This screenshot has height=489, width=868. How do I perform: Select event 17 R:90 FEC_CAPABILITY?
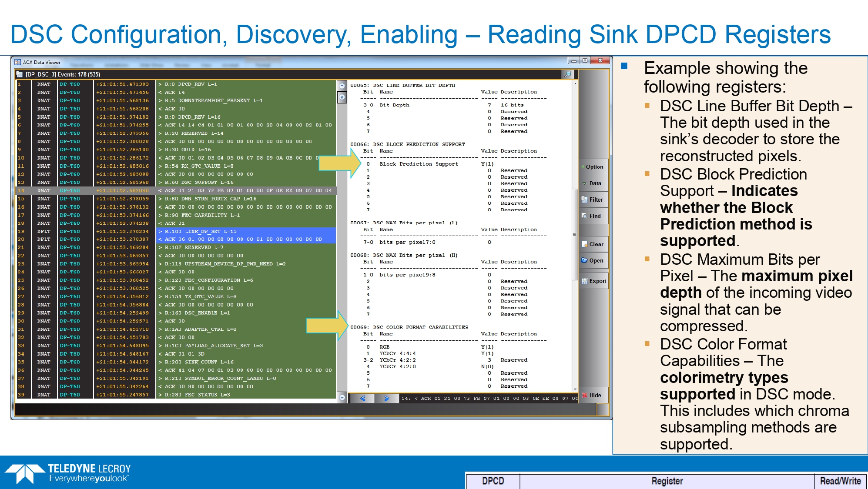pos(176,215)
